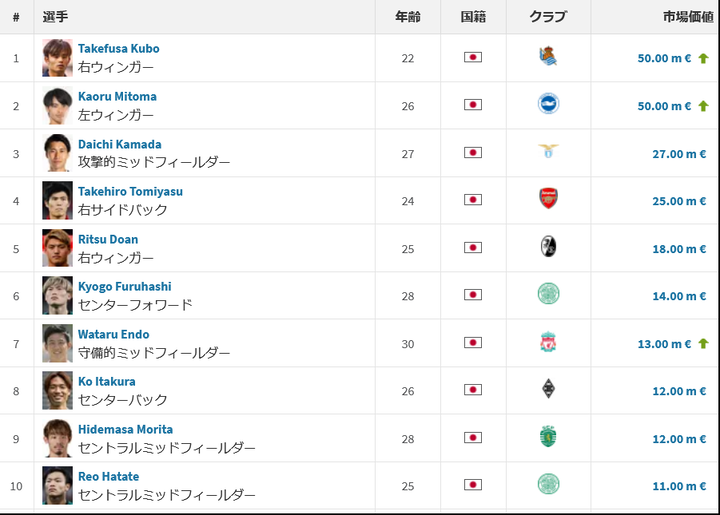Click Kyogo Furuhashi's Celtic club crest
The height and width of the screenshot is (515, 720).
tap(548, 294)
